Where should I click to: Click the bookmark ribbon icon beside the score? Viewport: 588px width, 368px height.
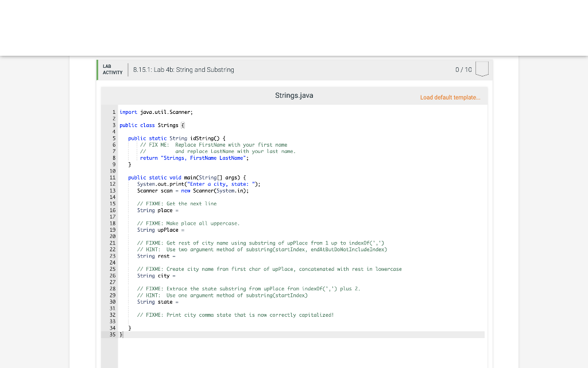click(x=482, y=69)
